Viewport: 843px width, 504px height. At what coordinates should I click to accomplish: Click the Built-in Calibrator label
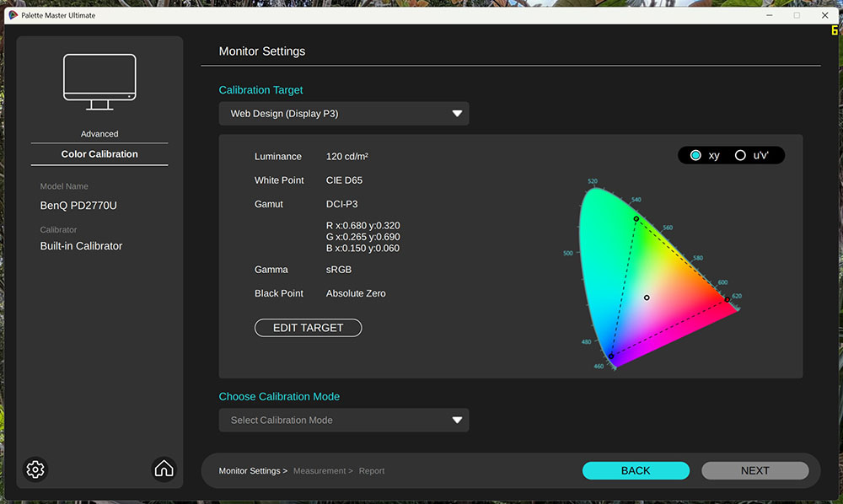pyautogui.click(x=79, y=245)
